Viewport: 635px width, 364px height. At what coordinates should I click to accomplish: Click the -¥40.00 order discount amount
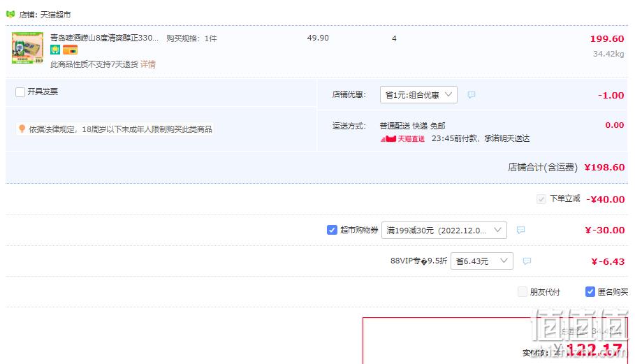coord(606,199)
